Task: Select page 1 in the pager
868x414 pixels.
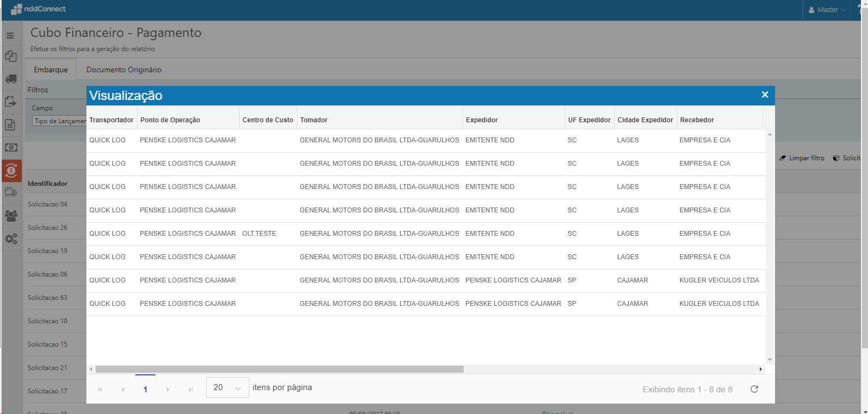Action: pyautogui.click(x=145, y=389)
